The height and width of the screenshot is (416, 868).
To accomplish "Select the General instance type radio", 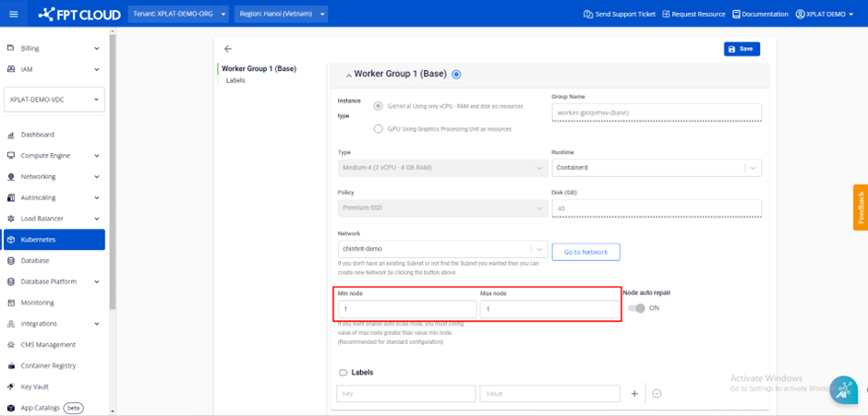I will tap(379, 106).
